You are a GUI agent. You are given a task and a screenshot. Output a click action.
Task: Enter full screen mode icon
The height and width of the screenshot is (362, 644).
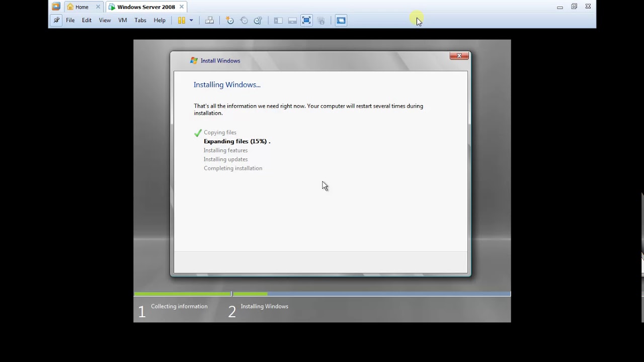(x=306, y=21)
